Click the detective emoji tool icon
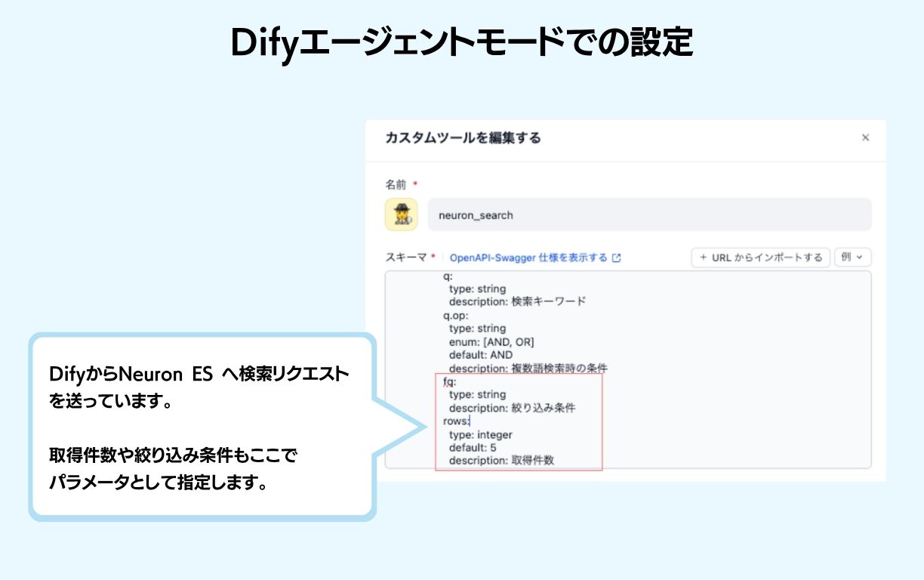The height and width of the screenshot is (580, 924). click(x=401, y=214)
